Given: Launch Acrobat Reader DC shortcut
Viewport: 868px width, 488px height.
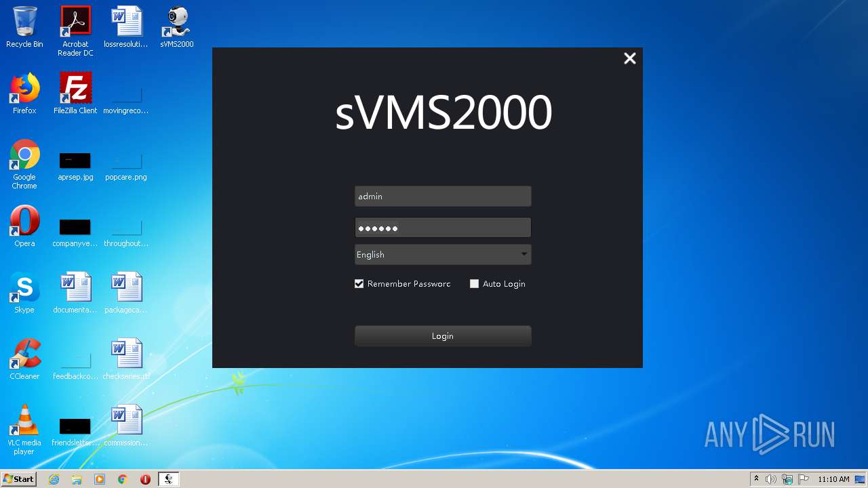Looking at the screenshot, I should (x=75, y=31).
